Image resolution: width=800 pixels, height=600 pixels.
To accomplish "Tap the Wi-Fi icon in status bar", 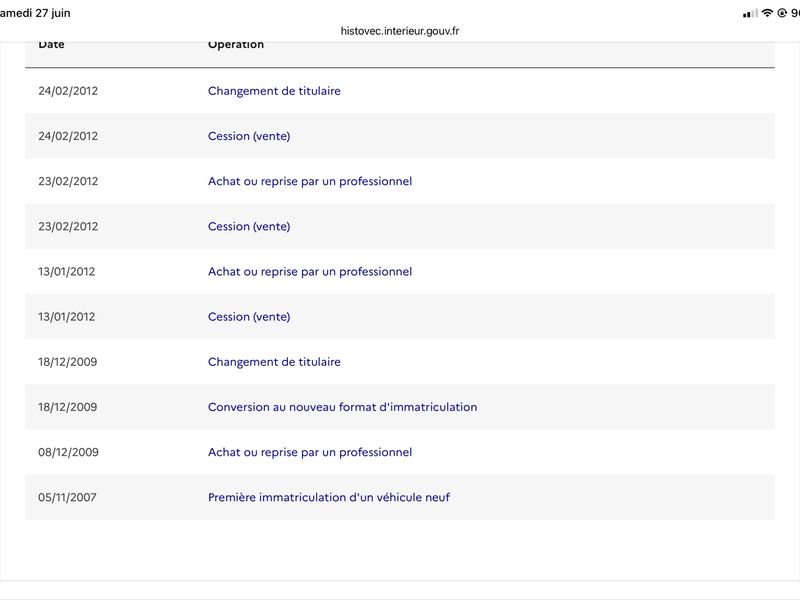I will [x=767, y=13].
